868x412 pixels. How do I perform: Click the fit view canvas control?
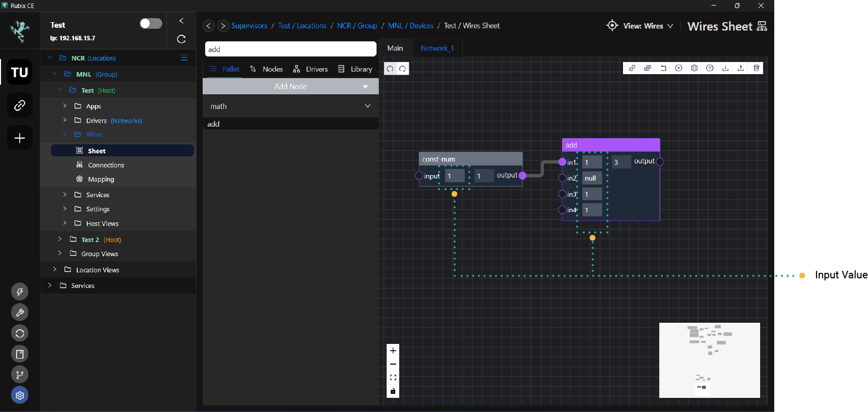393,378
